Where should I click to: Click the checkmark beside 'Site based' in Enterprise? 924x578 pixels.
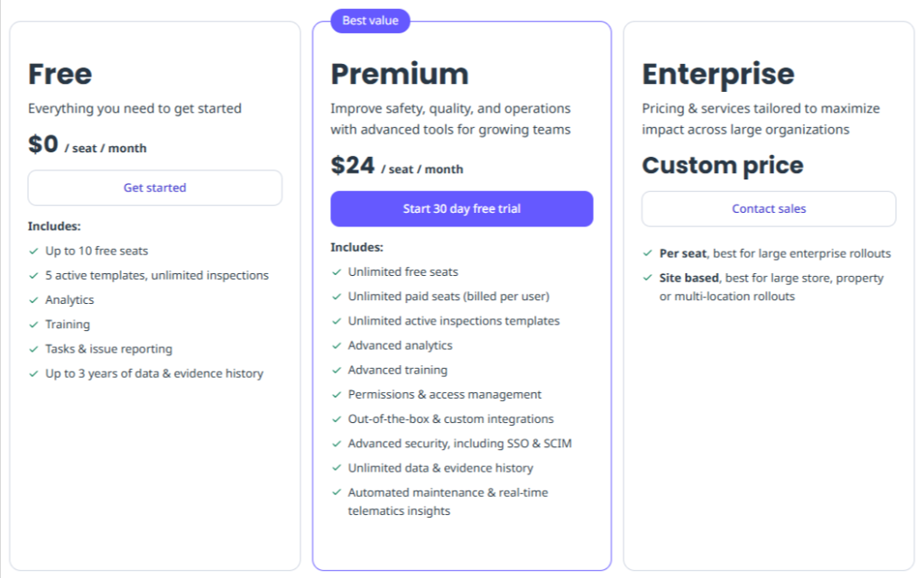(x=647, y=278)
